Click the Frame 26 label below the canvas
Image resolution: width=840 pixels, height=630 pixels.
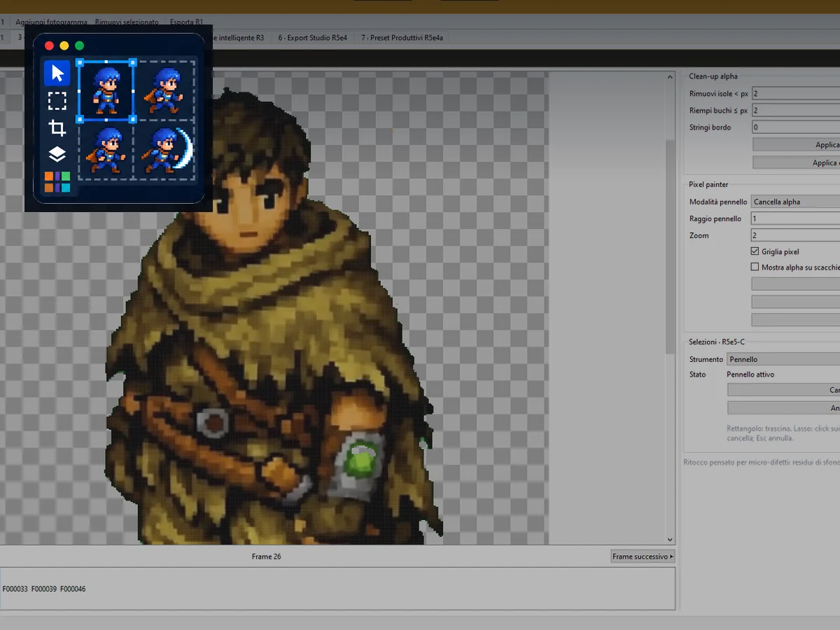(266, 556)
